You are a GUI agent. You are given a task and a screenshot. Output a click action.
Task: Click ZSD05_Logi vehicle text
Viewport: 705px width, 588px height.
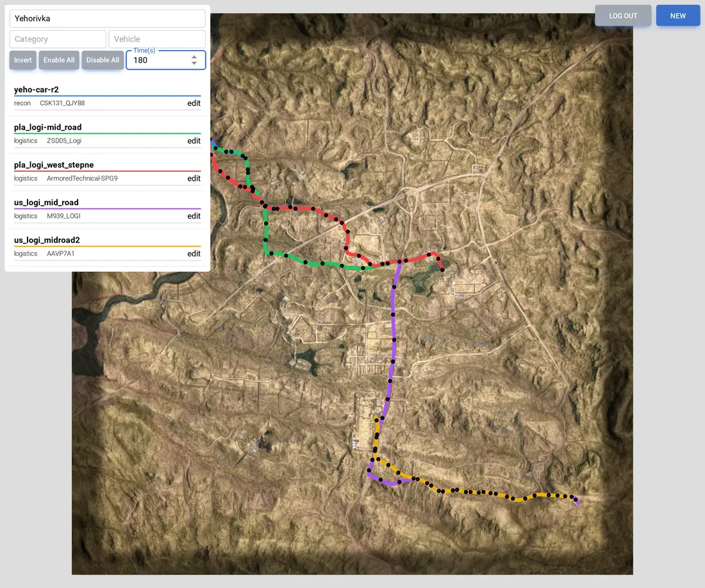tap(64, 141)
